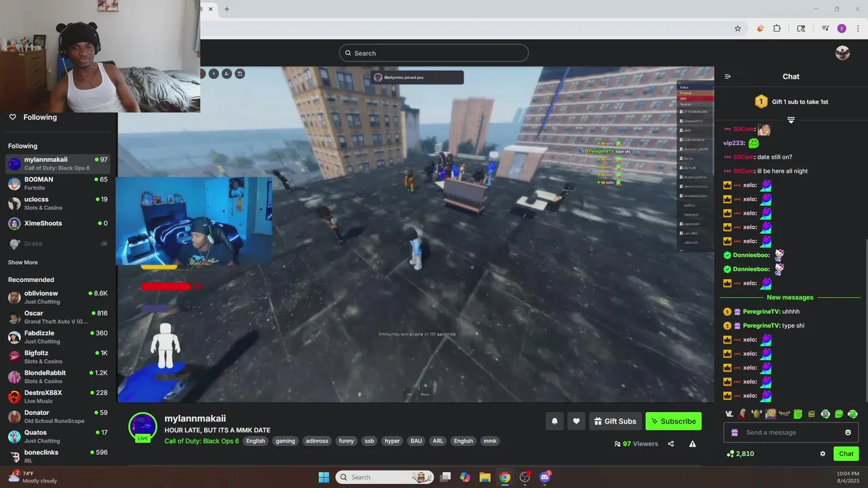Screen dimensions: 868x488
Task: Click the Windows Start button
Action: point(323,477)
